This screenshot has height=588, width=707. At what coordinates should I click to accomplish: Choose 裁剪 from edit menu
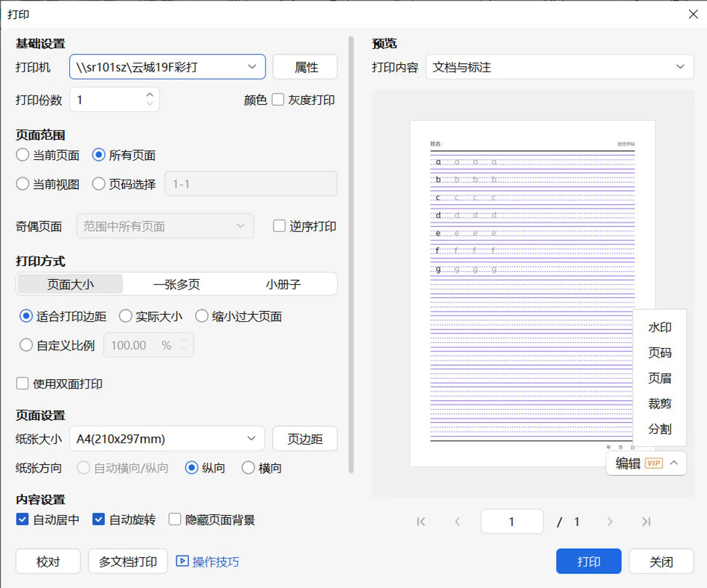[660, 404]
